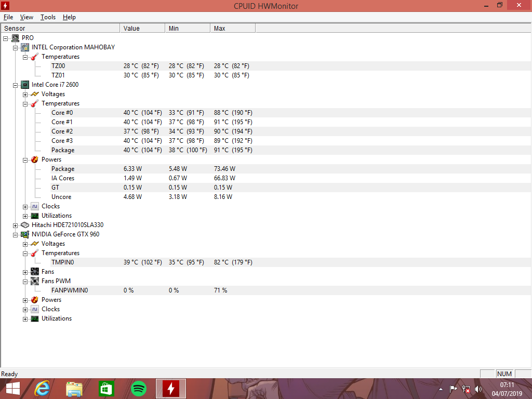The width and height of the screenshot is (532, 399).
Task: Collapse the NVIDIA GeForce GTX 960 node
Action: point(15,235)
